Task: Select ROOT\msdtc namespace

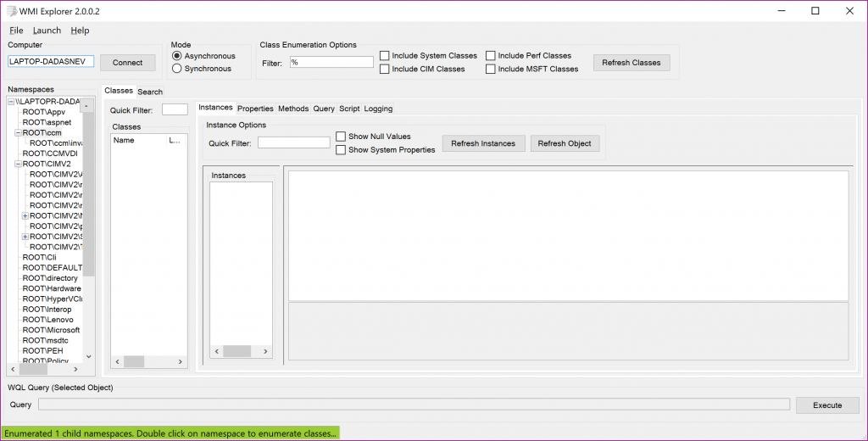Action: coord(46,341)
